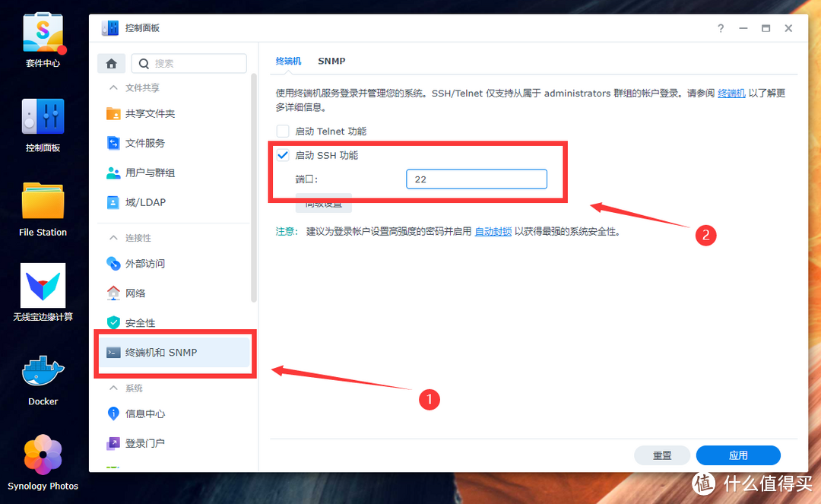Click the 应用 apply button
821x504 pixels.
pyautogui.click(x=738, y=455)
